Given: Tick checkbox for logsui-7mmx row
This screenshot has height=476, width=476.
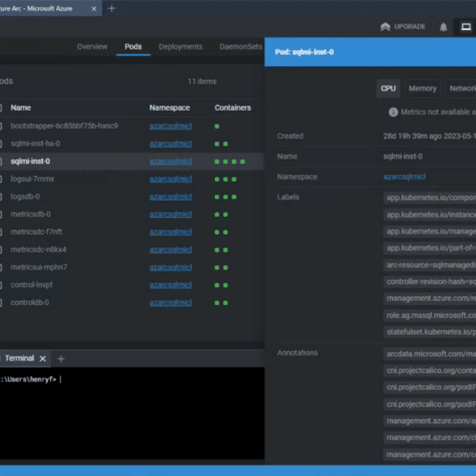Looking at the screenshot, I should pyautogui.click(x=1, y=179).
